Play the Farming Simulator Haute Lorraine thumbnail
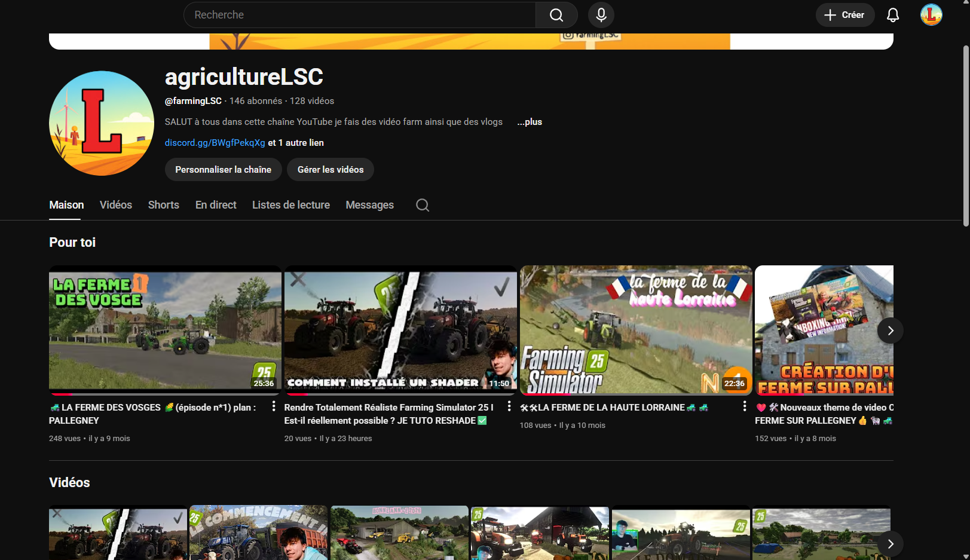Viewport: 970px width, 560px height. (635, 330)
